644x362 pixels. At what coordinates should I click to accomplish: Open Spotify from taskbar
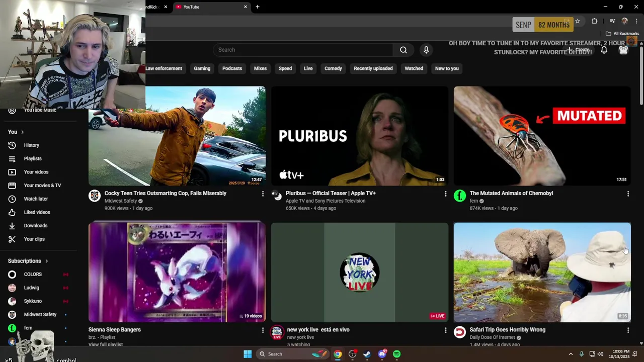[396, 354]
